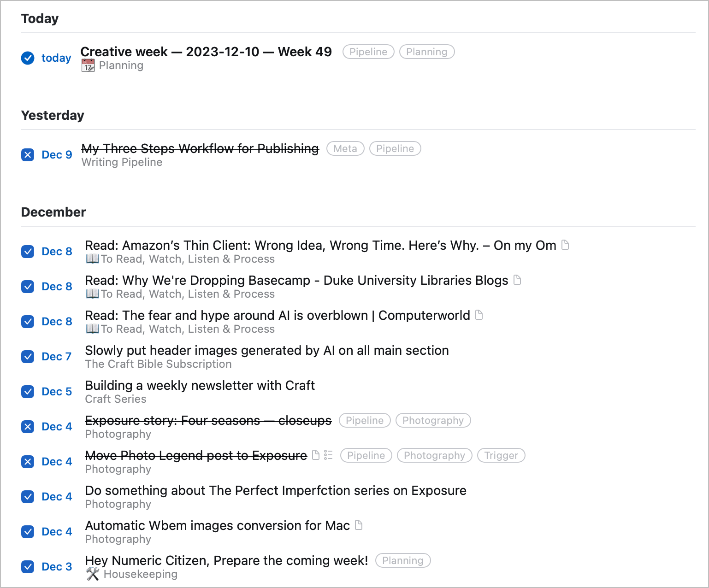Click book icon under Amazon's Thin Client task

pyautogui.click(x=93, y=259)
